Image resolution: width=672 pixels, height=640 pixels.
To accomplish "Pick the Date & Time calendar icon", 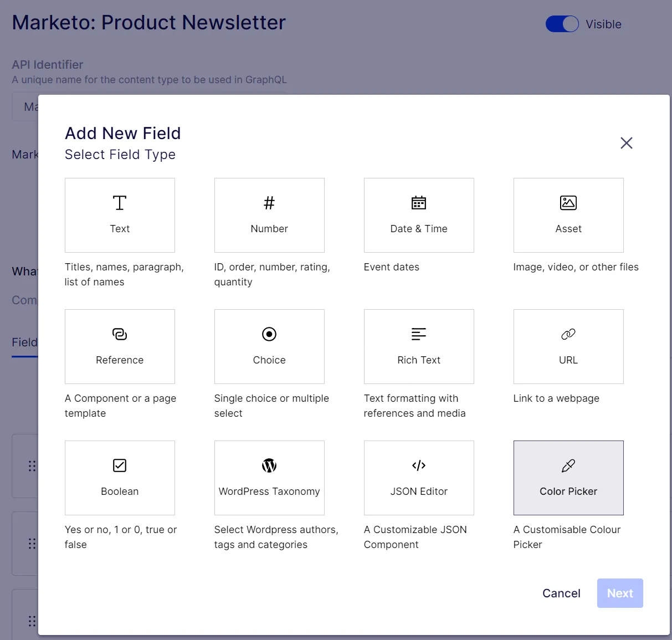I will (419, 203).
